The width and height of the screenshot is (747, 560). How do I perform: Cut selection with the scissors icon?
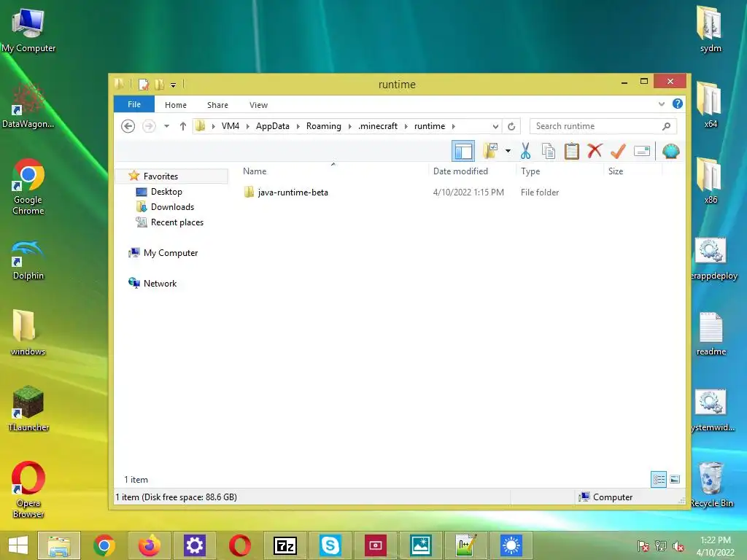click(525, 152)
